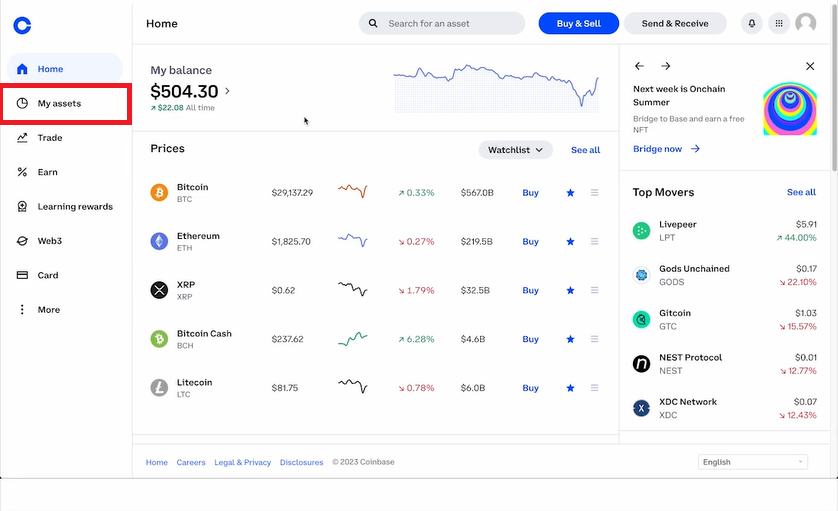Viewport: 838px width, 511px height.
Task: Open the Disclosures footer link
Action: click(301, 462)
